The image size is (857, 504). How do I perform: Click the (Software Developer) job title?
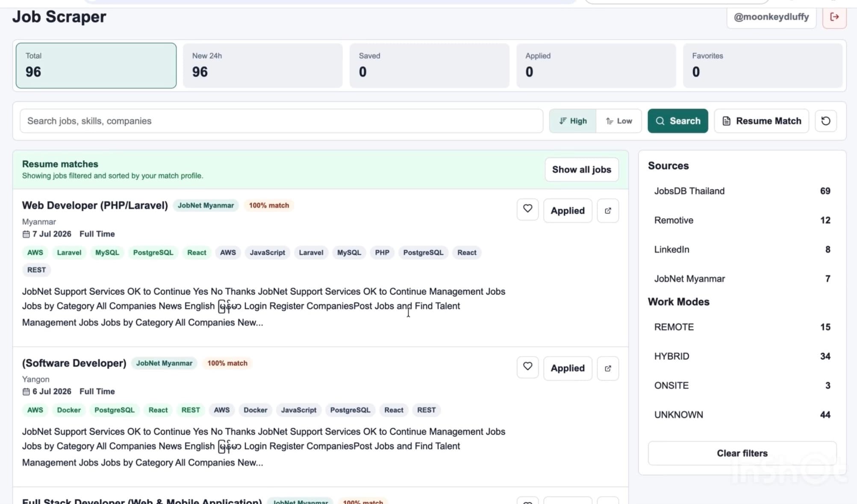pyautogui.click(x=74, y=363)
